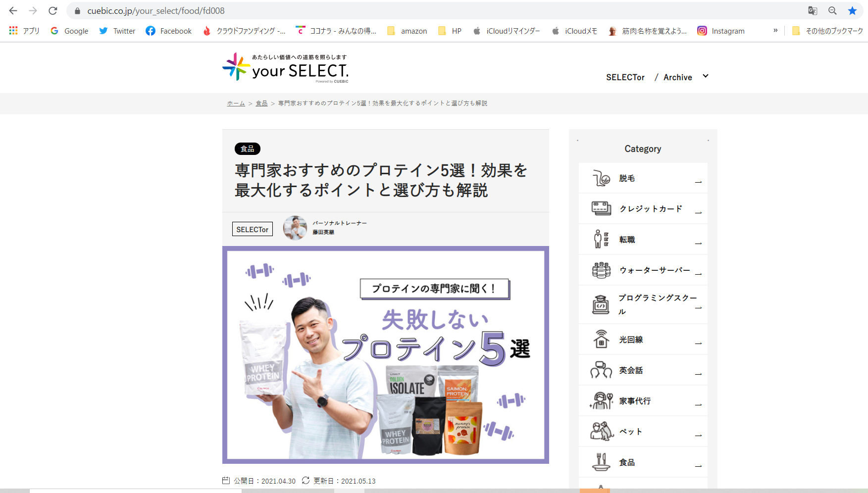The image size is (868, 493).
Task: Expand the Archive dropdown chevron
Action: (706, 76)
